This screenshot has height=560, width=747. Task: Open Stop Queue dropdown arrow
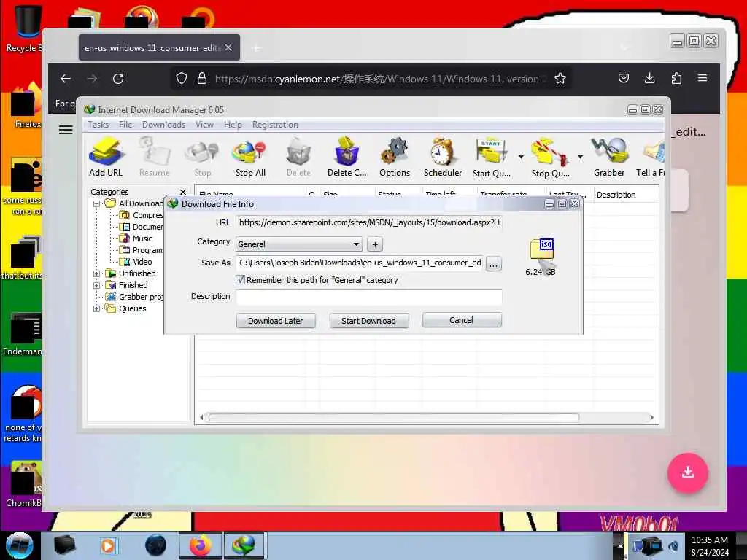click(580, 157)
